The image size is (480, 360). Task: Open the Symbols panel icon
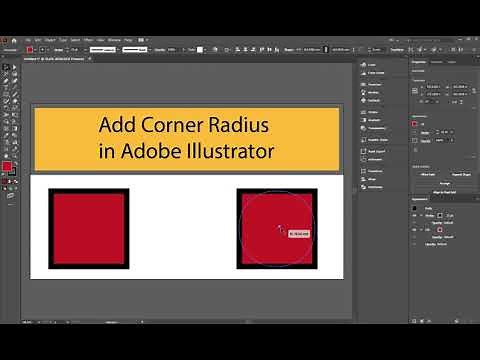(x=363, y=100)
